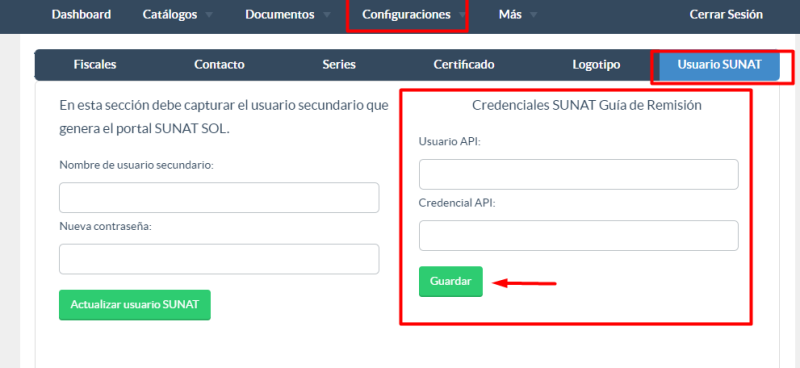Focus the Usuario API field

[579, 174]
